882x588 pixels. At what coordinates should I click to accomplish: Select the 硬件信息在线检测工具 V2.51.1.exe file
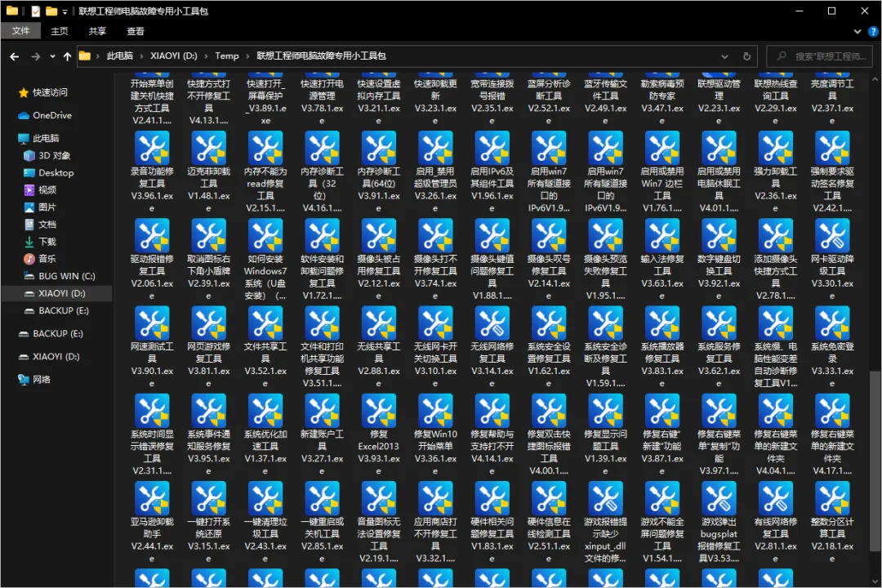pos(549,523)
